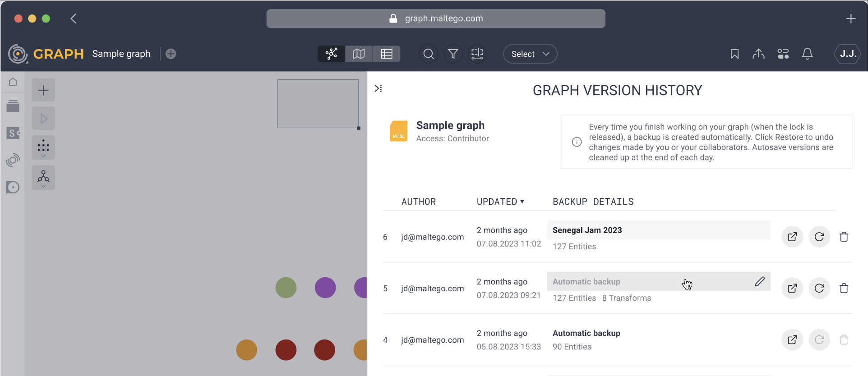This screenshot has height=376, width=868.
Task: Click the notifications bell
Action: (x=807, y=54)
